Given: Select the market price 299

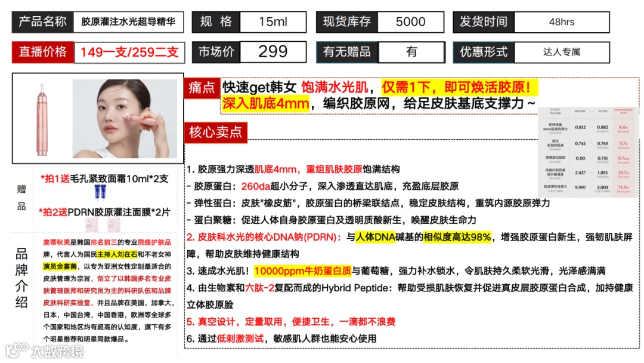Looking at the screenshot, I should point(273,52).
